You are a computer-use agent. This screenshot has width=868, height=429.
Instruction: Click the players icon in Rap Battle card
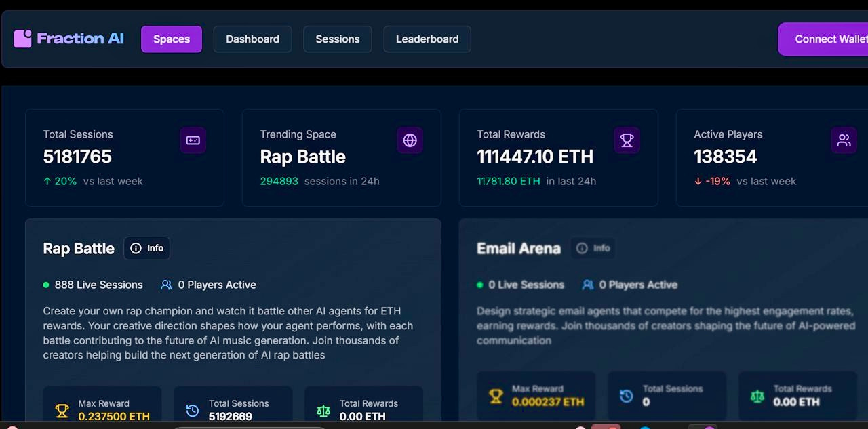166,285
